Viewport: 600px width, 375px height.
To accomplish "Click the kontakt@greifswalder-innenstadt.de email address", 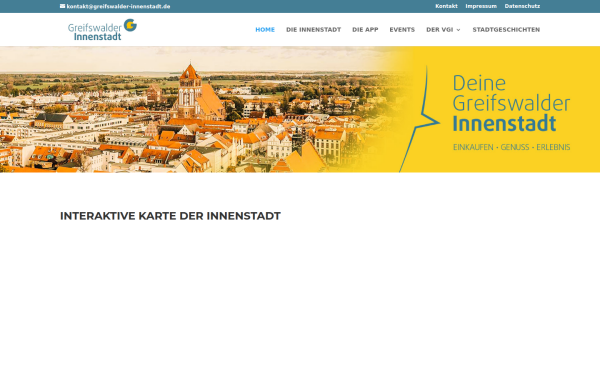I will pos(118,6).
